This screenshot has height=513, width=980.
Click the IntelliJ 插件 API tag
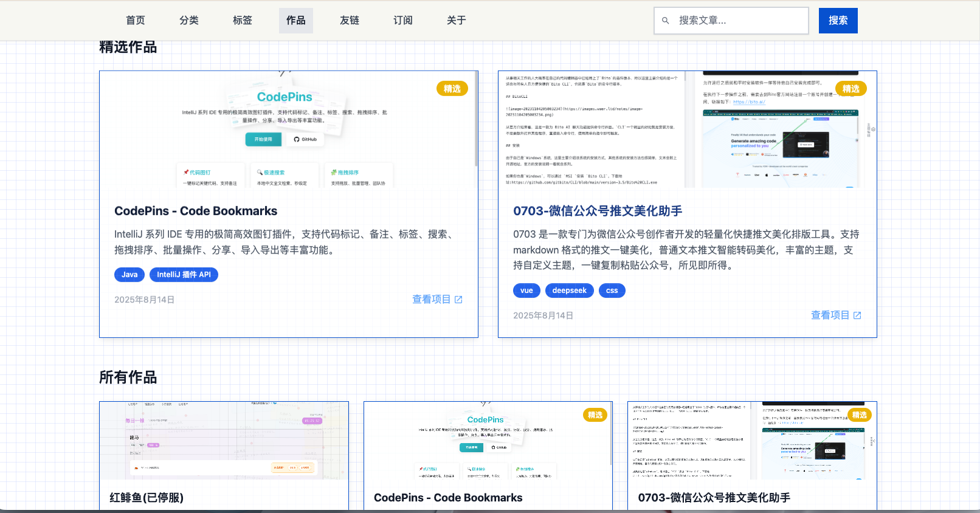click(184, 275)
